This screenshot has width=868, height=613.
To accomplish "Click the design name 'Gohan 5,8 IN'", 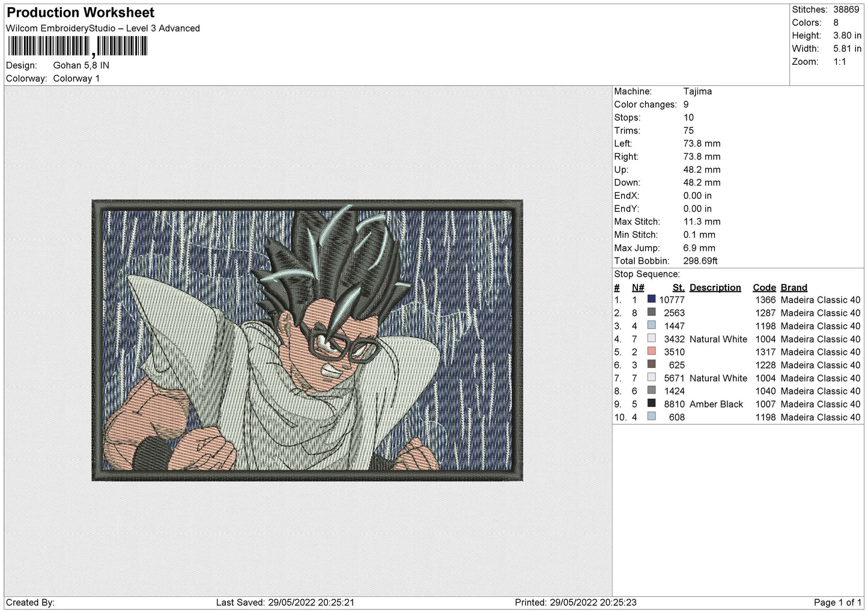I will click(81, 65).
